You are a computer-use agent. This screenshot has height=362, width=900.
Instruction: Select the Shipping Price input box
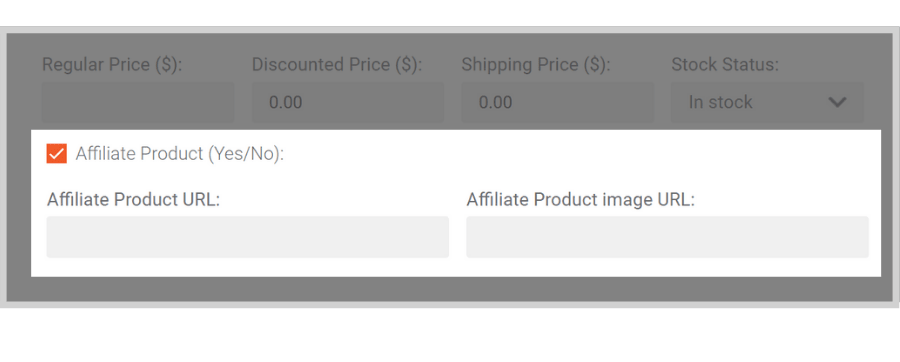click(557, 102)
